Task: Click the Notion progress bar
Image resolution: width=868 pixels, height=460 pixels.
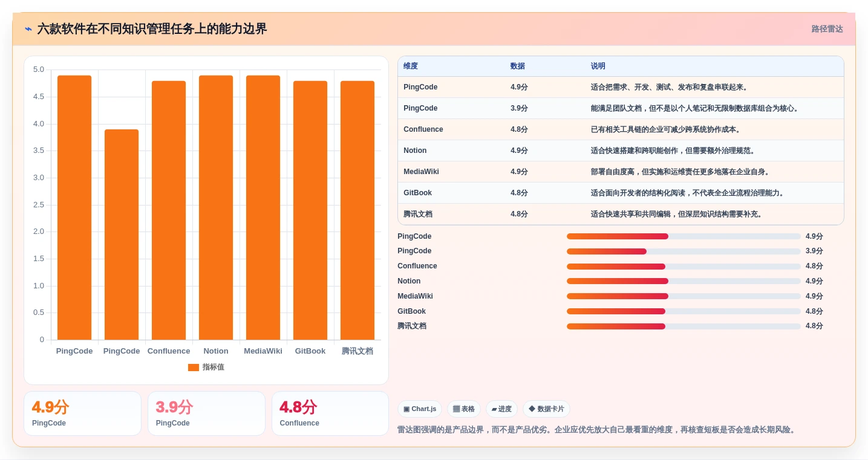Action: coord(684,281)
